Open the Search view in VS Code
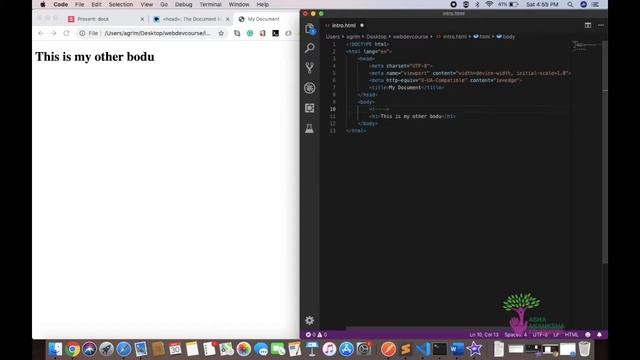The width and height of the screenshot is (640, 360). point(310,48)
